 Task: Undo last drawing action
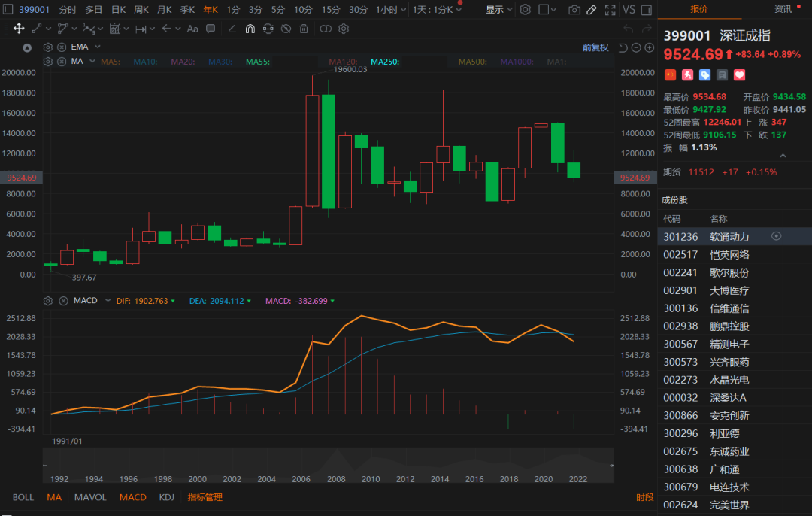tap(628, 29)
